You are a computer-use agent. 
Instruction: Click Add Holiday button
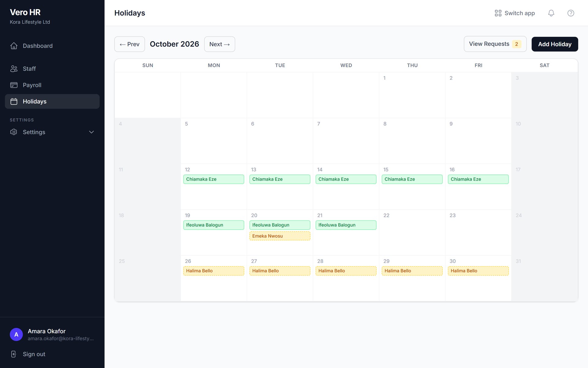pyautogui.click(x=555, y=44)
